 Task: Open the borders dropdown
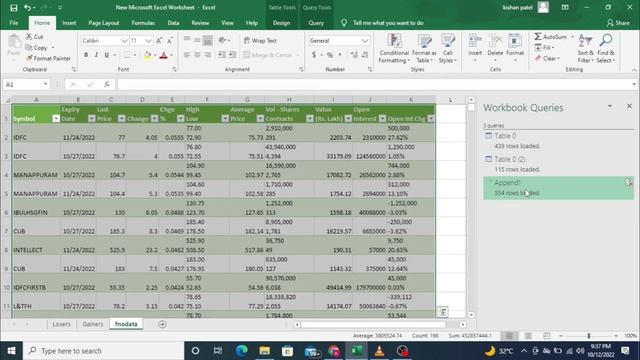(x=135, y=55)
